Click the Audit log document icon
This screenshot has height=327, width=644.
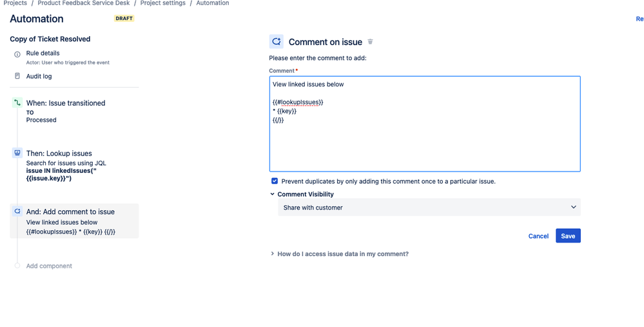tap(17, 76)
